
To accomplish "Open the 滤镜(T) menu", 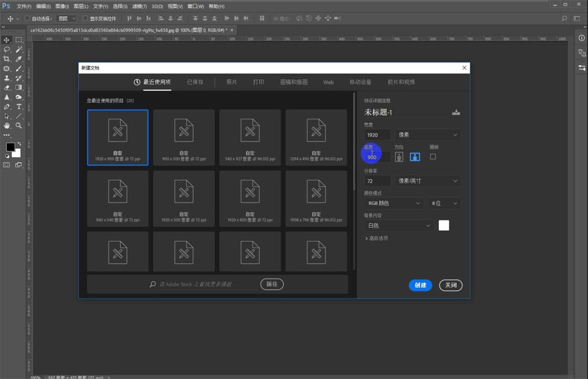I will (139, 6).
